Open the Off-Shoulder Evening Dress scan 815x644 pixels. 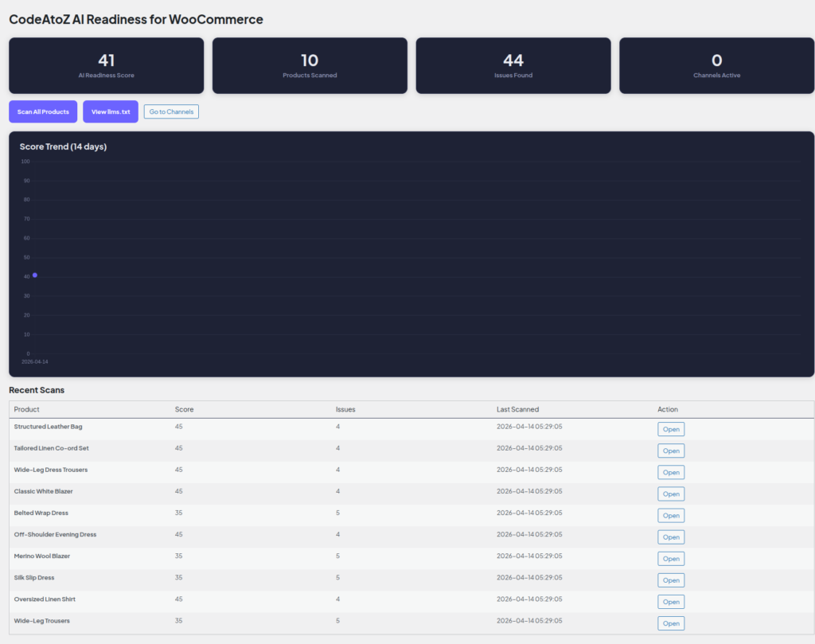click(x=671, y=537)
